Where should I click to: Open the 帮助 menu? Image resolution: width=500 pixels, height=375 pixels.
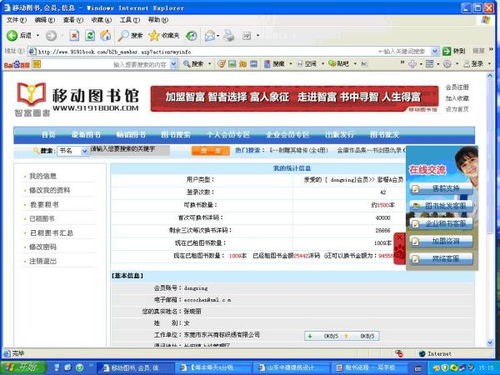tap(158, 20)
